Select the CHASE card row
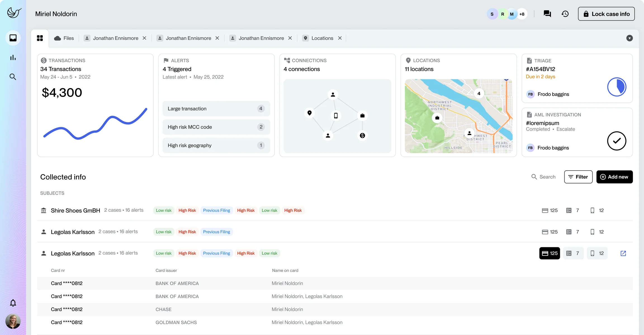The image size is (644, 335). tap(335, 309)
